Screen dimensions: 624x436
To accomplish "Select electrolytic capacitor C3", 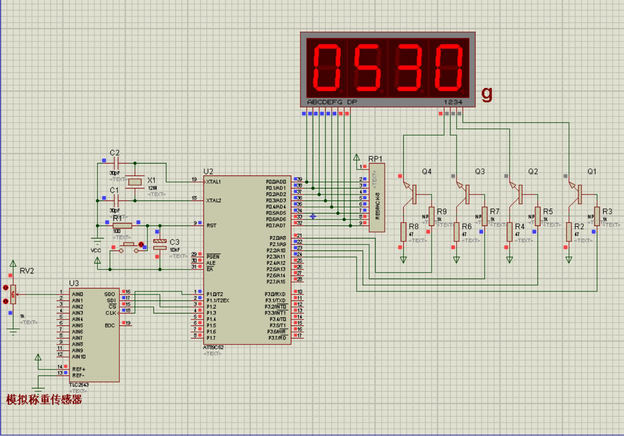I will (x=160, y=245).
